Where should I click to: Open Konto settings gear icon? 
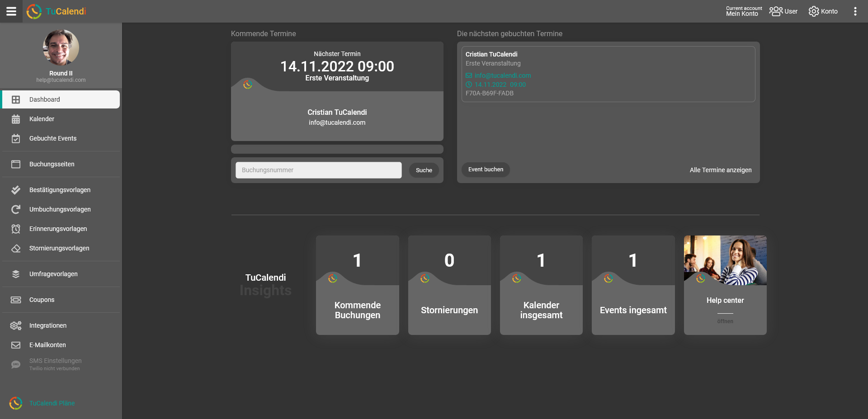[x=814, y=11]
